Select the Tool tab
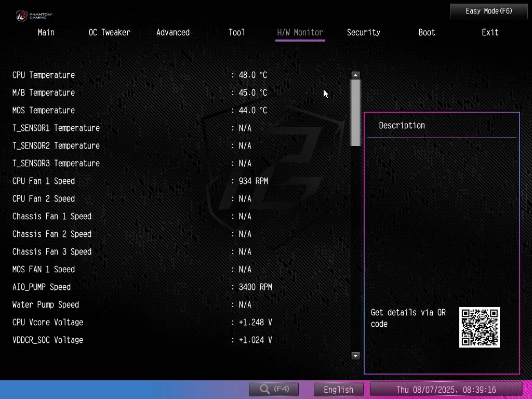The width and height of the screenshot is (532, 399). pos(237,32)
